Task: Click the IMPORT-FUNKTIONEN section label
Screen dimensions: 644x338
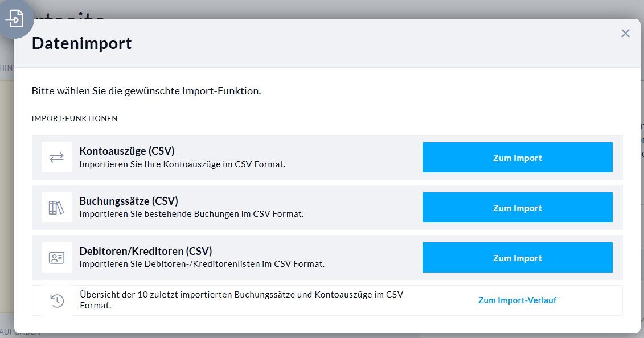Action: [75, 119]
